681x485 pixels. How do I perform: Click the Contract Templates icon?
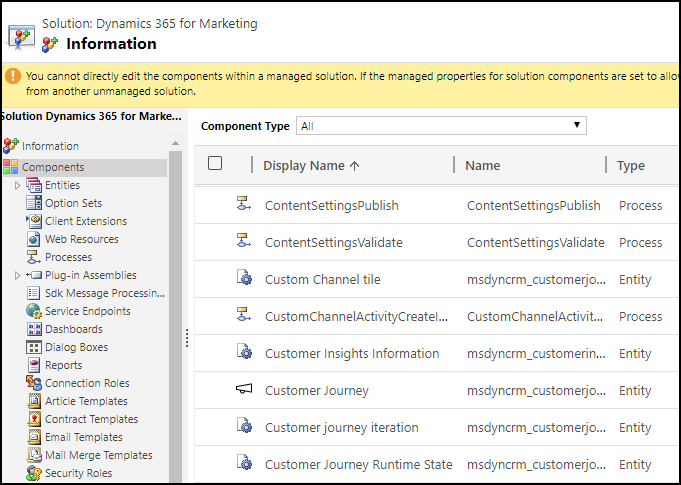coord(34,419)
